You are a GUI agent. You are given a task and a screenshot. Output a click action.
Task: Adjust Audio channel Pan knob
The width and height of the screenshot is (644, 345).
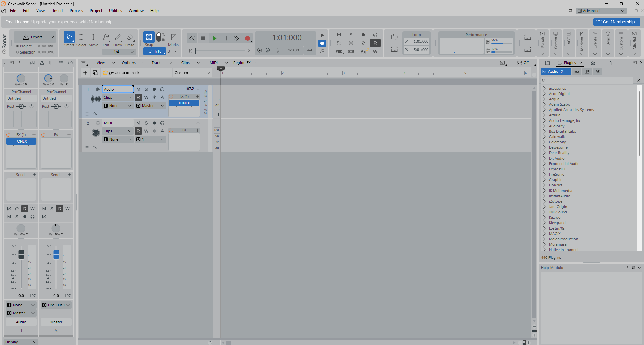pos(21,228)
